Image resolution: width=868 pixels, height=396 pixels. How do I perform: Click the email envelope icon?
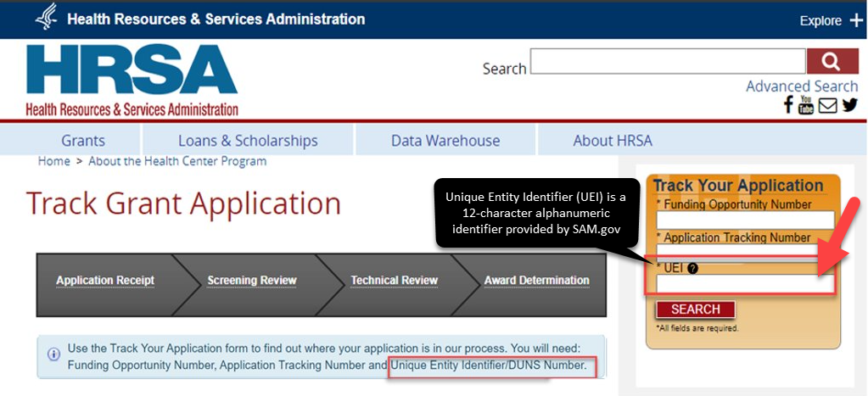coord(827,104)
